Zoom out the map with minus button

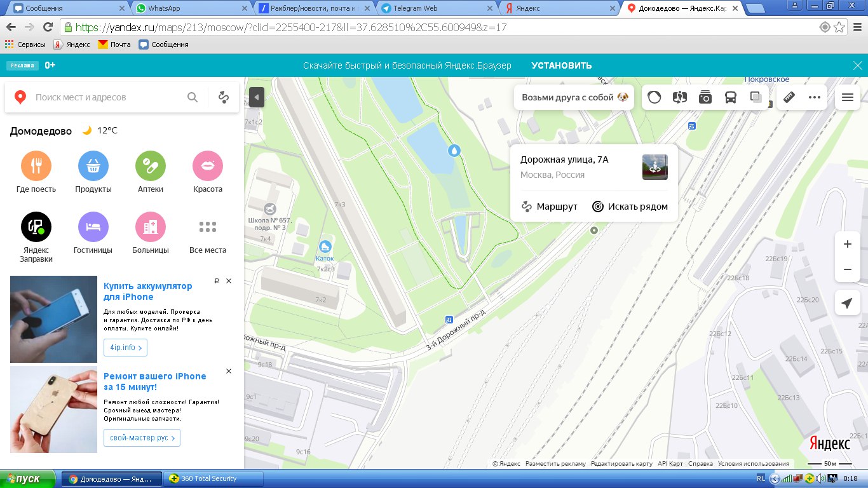(847, 269)
